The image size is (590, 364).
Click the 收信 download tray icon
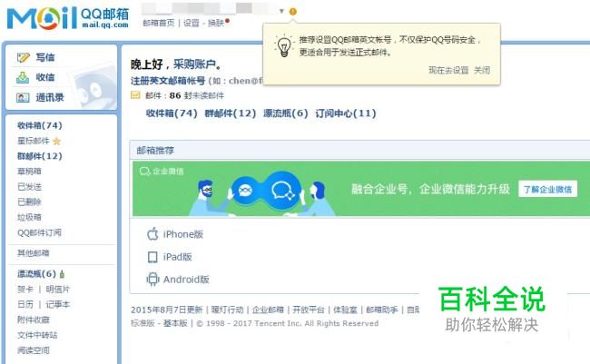pos(23,77)
